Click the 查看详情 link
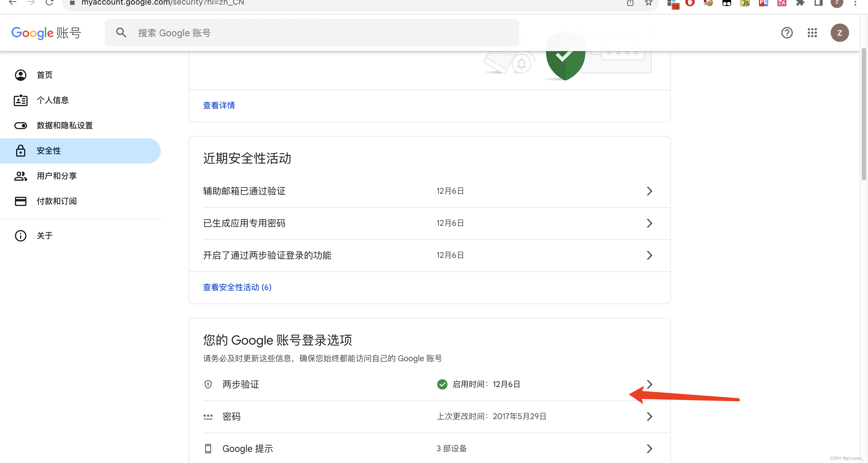This screenshot has height=463, width=868. [x=219, y=105]
